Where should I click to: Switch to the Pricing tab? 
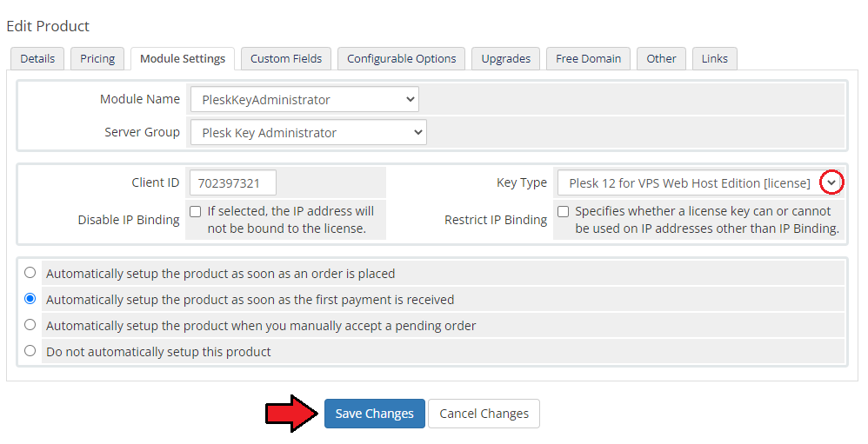pyautogui.click(x=97, y=59)
